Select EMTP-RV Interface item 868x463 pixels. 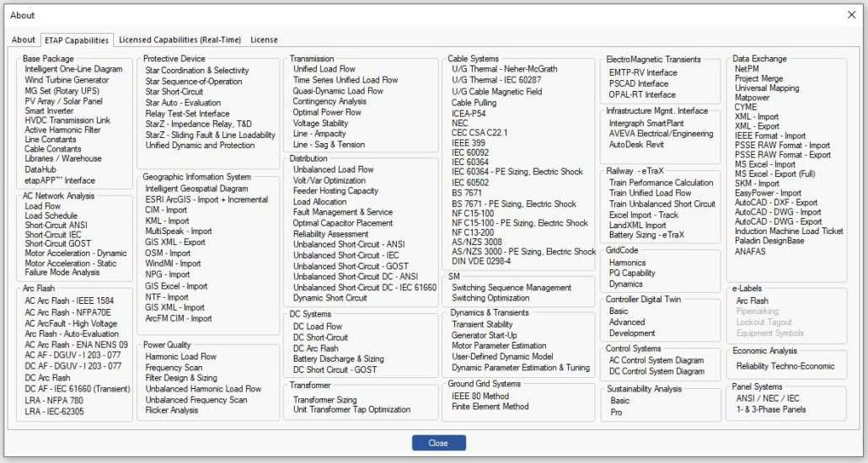coord(643,72)
